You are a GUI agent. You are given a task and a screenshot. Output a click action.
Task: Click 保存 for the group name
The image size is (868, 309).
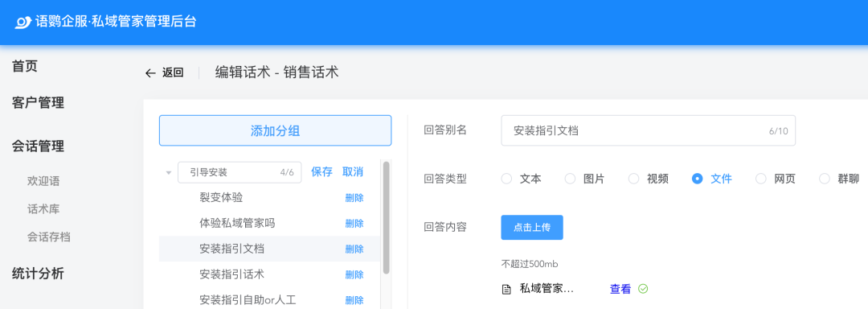[x=321, y=171]
